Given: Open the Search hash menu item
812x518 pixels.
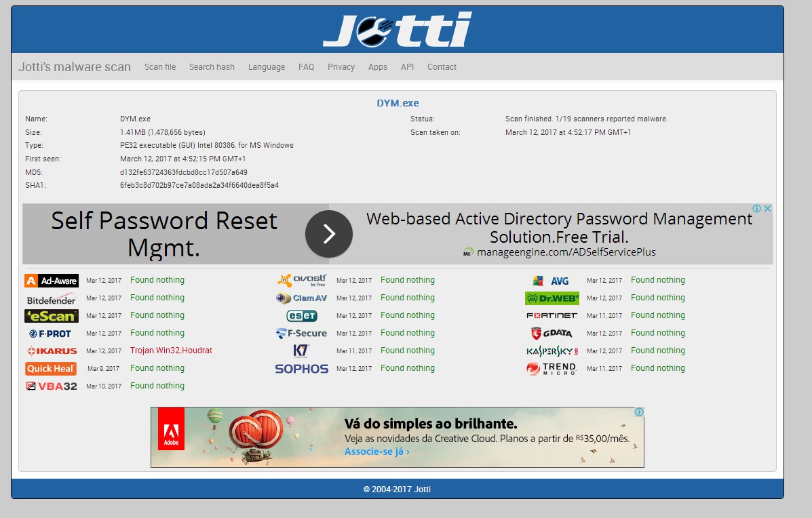Looking at the screenshot, I should tap(212, 66).
